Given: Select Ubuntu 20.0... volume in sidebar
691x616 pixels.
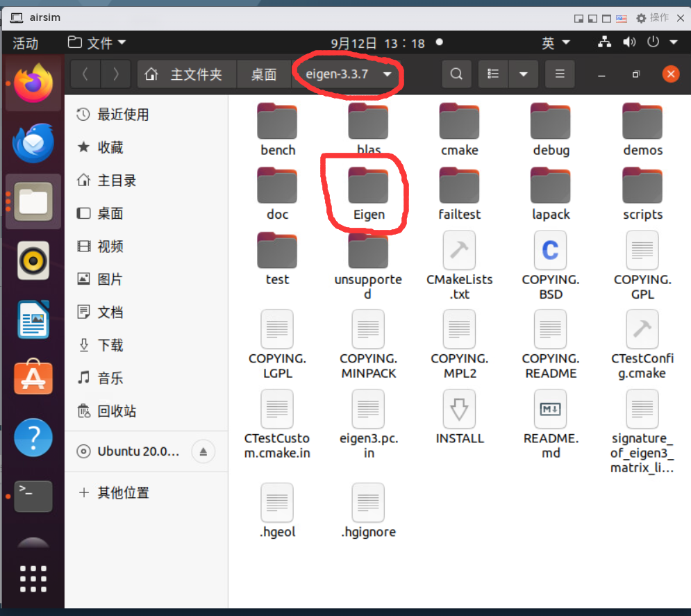Looking at the screenshot, I should click(147, 451).
